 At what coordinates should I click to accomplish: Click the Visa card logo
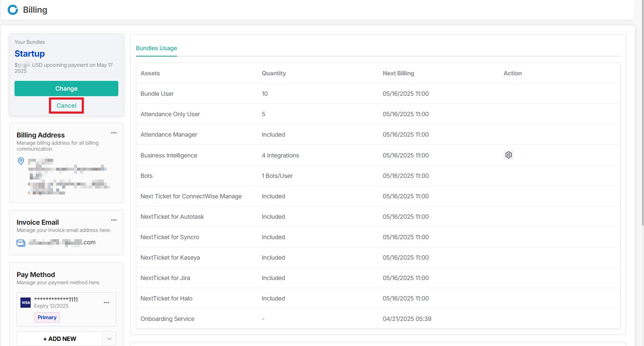[x=26, y=303]
